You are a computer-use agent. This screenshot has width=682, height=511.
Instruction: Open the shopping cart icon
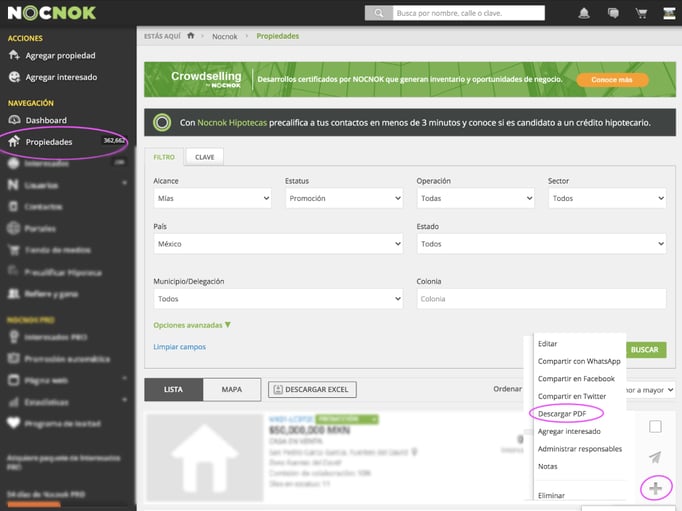click(x=641, y=13)
